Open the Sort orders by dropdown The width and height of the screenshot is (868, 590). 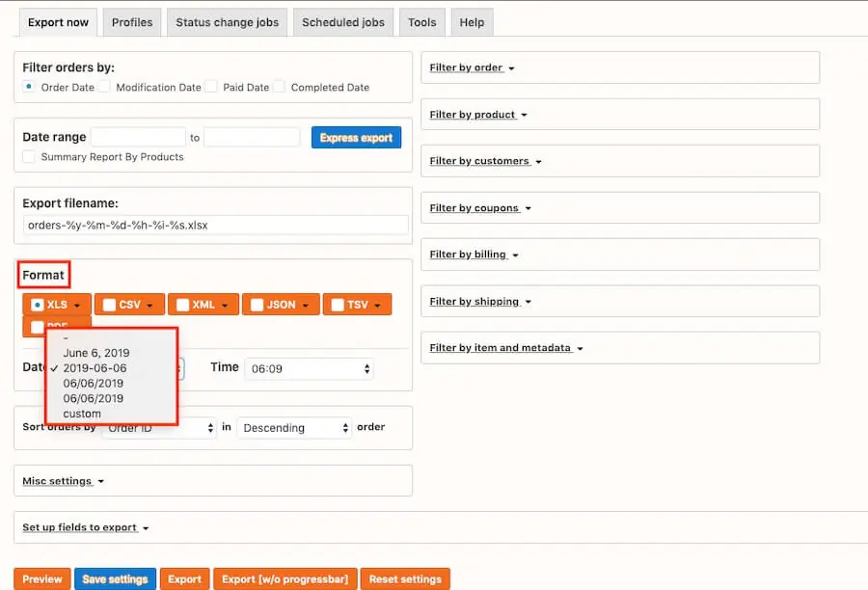(x=159, y=428)
